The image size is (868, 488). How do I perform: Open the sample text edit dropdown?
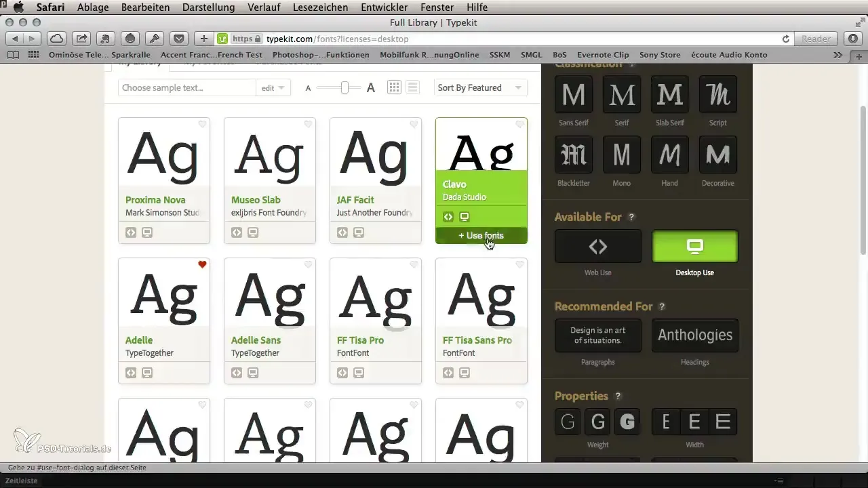(273, 87)
